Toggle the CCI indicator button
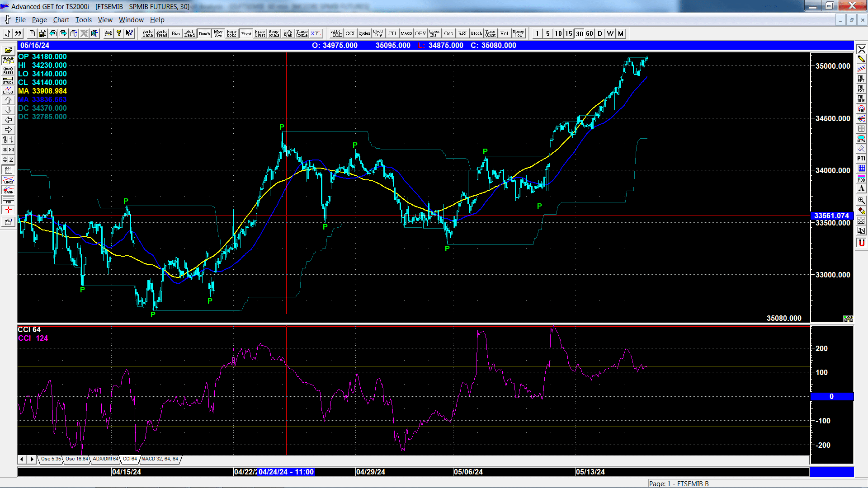The height and width of the screenshot is (488, 868). [x=350, y=33]
